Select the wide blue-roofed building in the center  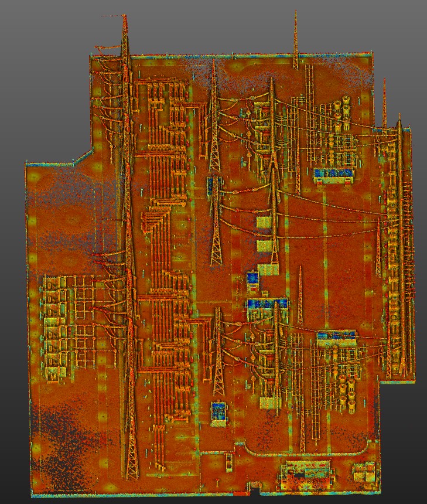point(267,304)
